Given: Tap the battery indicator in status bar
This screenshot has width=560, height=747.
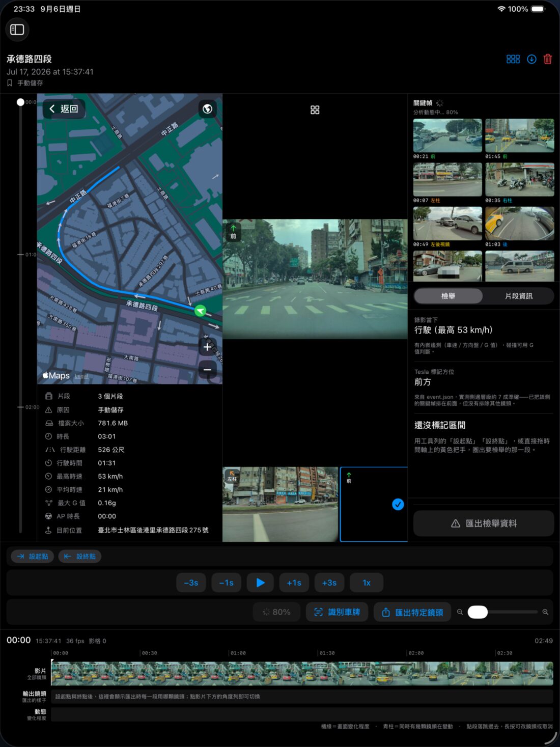Looking at the screenshot, I should [538, 9].
